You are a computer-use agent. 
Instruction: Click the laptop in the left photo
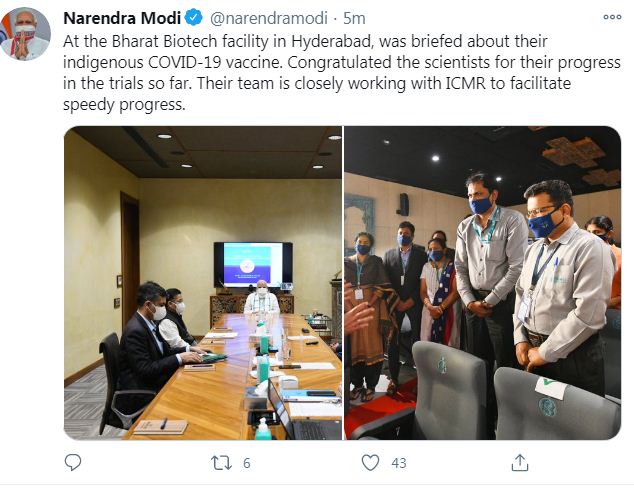(303, 414)
